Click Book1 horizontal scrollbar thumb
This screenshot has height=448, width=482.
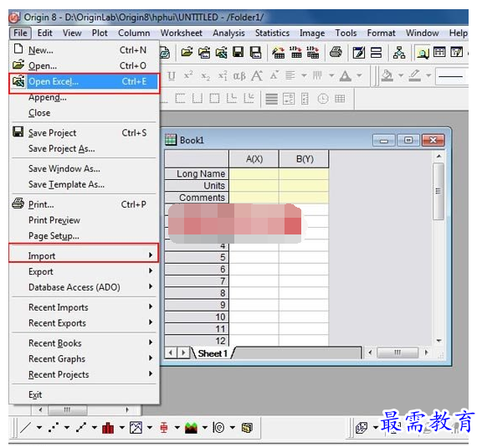tap(397, 353)
